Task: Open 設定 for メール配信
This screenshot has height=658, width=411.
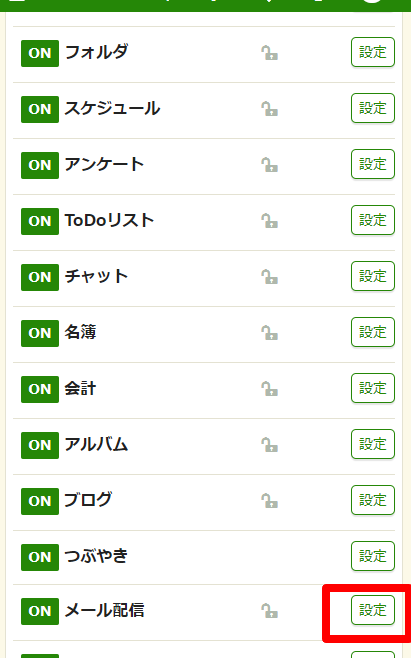Action: tap(373, 610)
